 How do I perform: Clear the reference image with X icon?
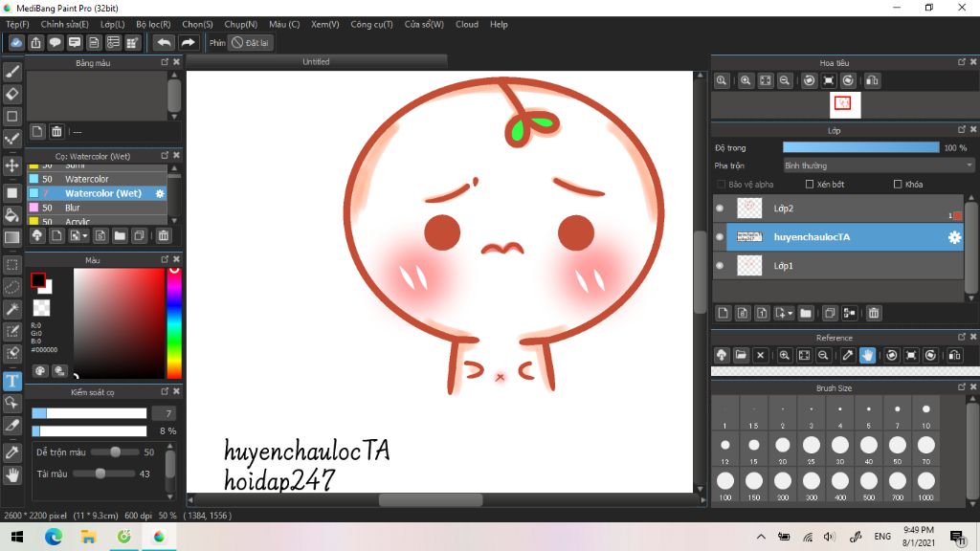tap(760, 356)
